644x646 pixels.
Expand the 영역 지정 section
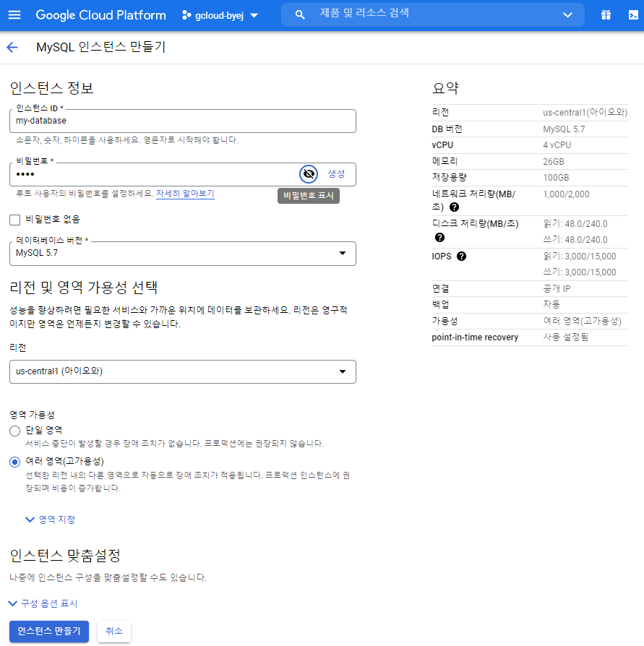pos(51,520)
